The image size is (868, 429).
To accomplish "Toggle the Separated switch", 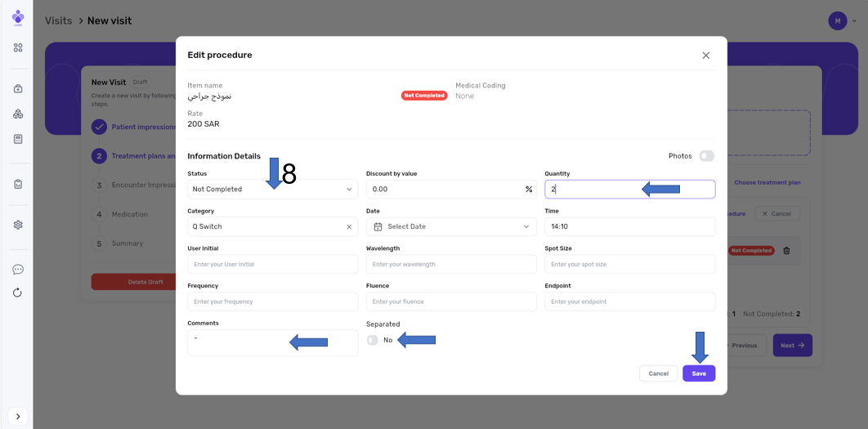I will (x=373, y=340).
